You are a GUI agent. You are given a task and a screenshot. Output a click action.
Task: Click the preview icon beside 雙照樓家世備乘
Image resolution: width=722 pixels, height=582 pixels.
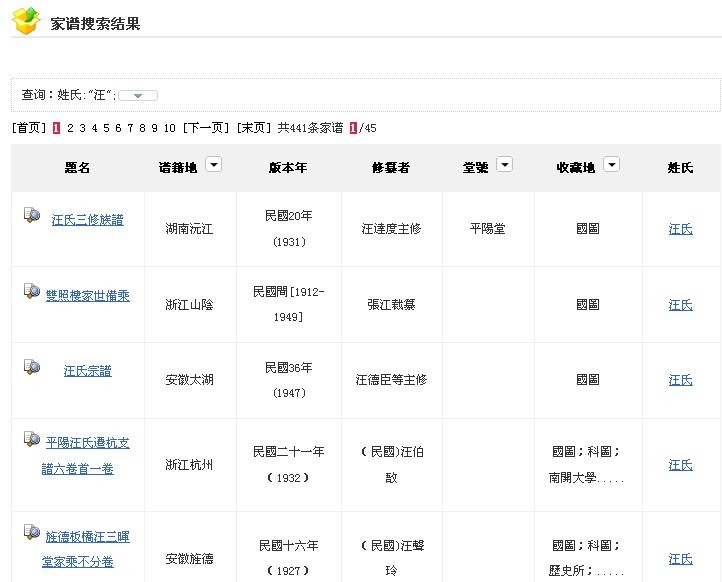32,291
